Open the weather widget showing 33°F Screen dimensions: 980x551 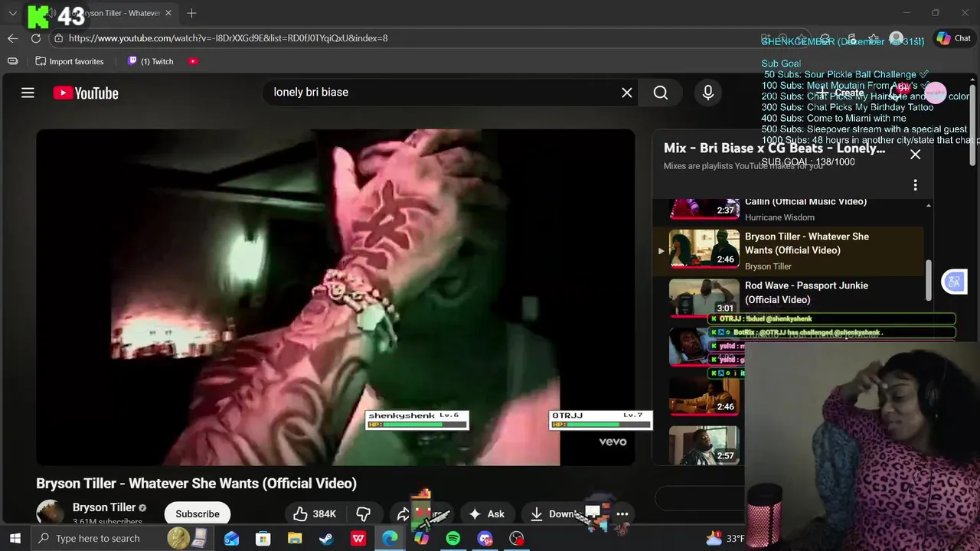(x=725, y=539)
